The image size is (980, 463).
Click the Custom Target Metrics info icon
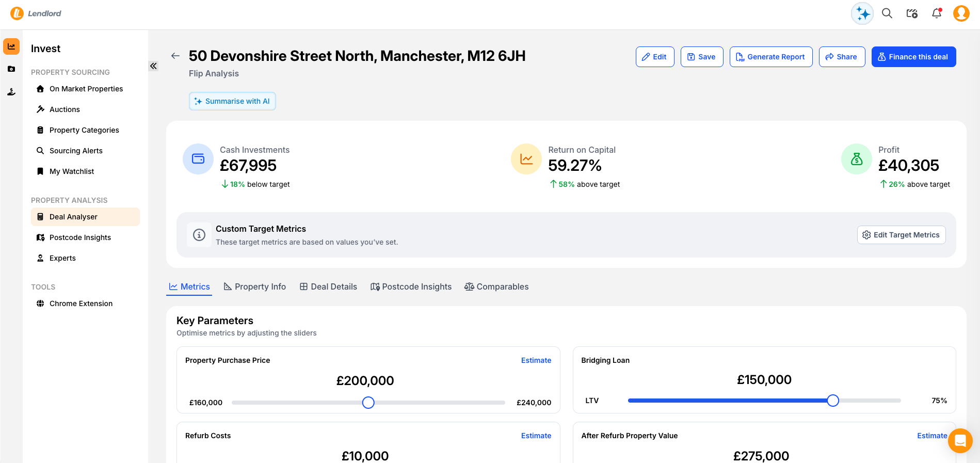tap(199, 235)
